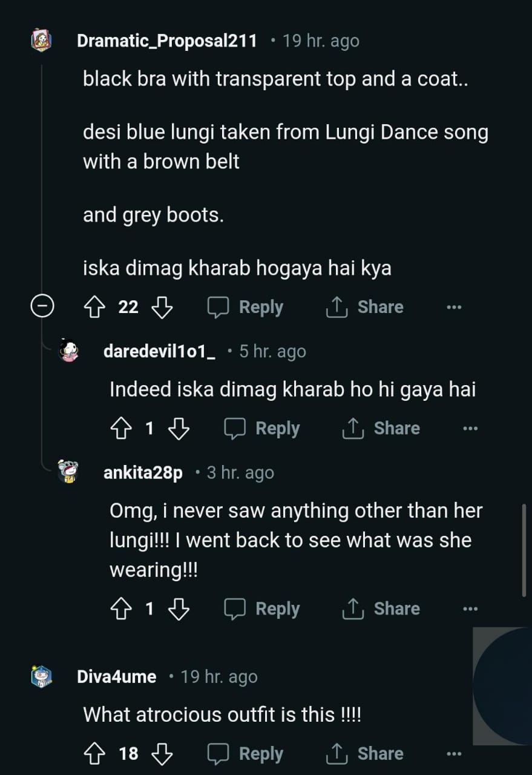Open Dramatic_Proposal211's user profile
The width and height of the screenshot is (532, 775).
coord(166,41)
